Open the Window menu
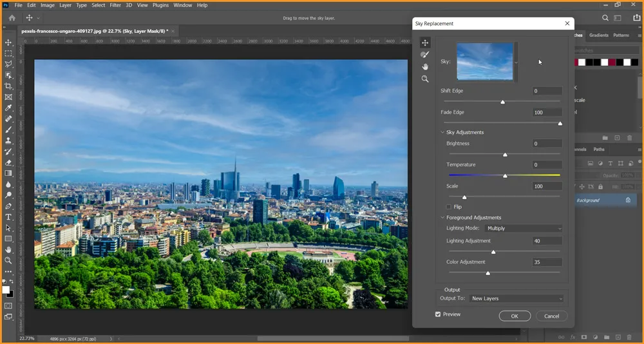The height and width of the screenshot is (344, 644). tap(183, 5)
